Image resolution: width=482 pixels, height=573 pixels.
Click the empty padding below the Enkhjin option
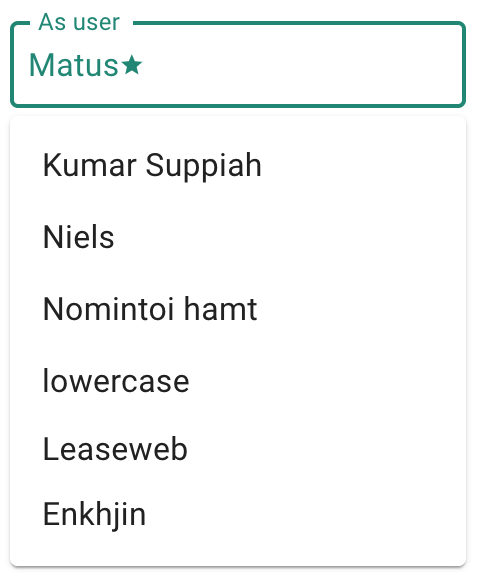(238, 555)
